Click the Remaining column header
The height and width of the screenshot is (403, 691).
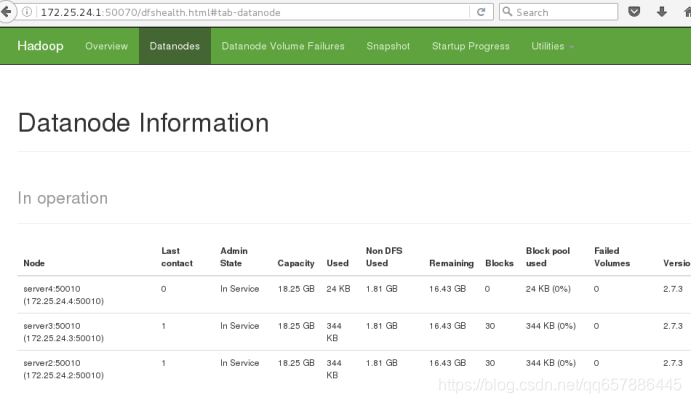[451, 263]
